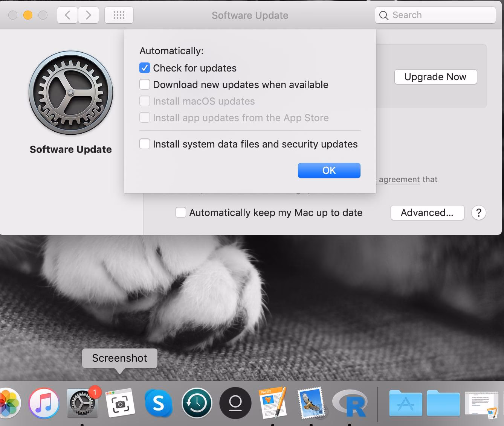504x426 pixels.
Task: Open the Applications folder in the Dock
Action: pyautogui.click(x=405, y=403)
